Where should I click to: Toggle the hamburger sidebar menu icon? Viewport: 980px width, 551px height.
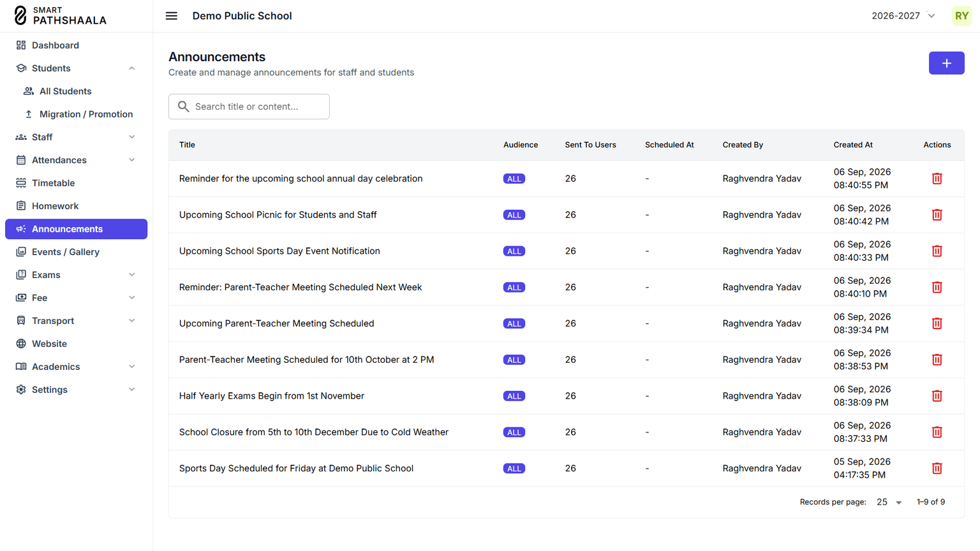[x=172, y=16]
